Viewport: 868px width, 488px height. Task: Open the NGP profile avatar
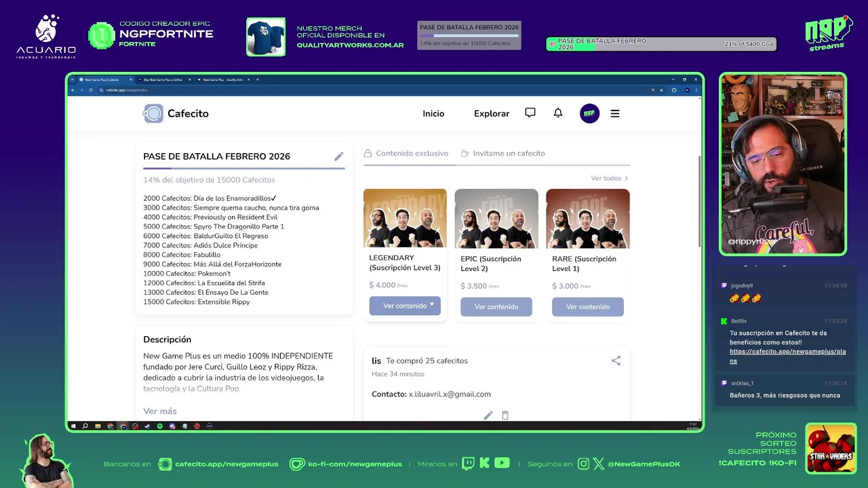[x=590, y=113]
